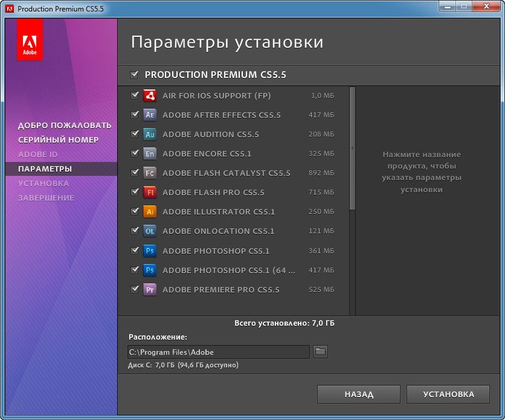The image size is (505, 420).
Task: Select the ADOBE ONLOCATION CS5.1 name
Action: (218, 231)
